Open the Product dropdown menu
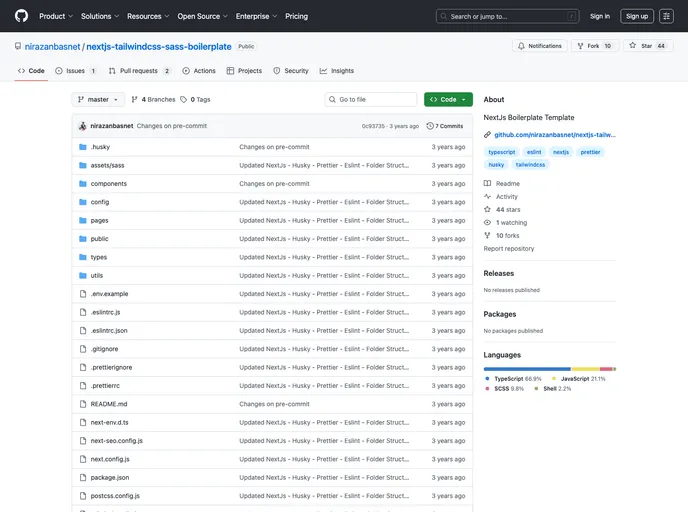 tap(56, 16)
